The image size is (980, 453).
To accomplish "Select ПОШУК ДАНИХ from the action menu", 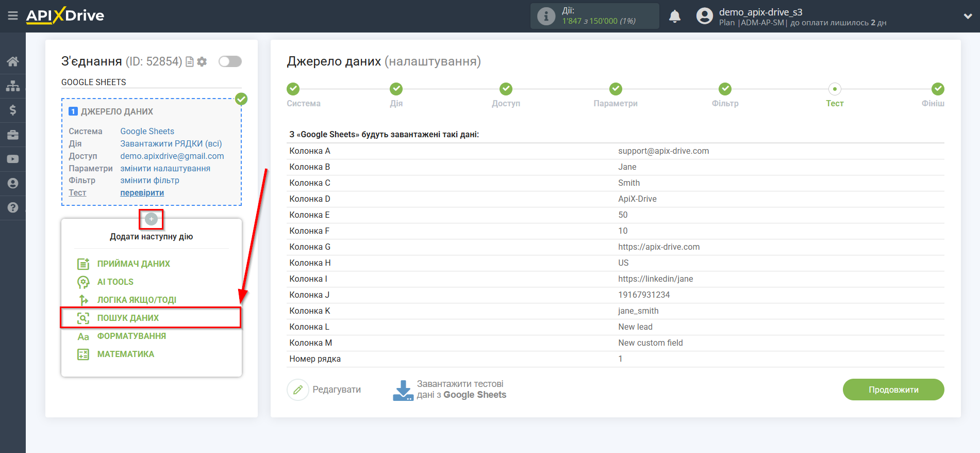I will [128, 318].
